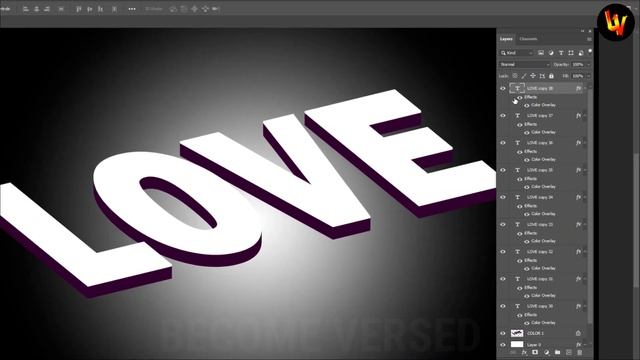Screen dimensions: 640x360
Task: Expand effects arrow on Layer 0
Action: click(585, 345)
